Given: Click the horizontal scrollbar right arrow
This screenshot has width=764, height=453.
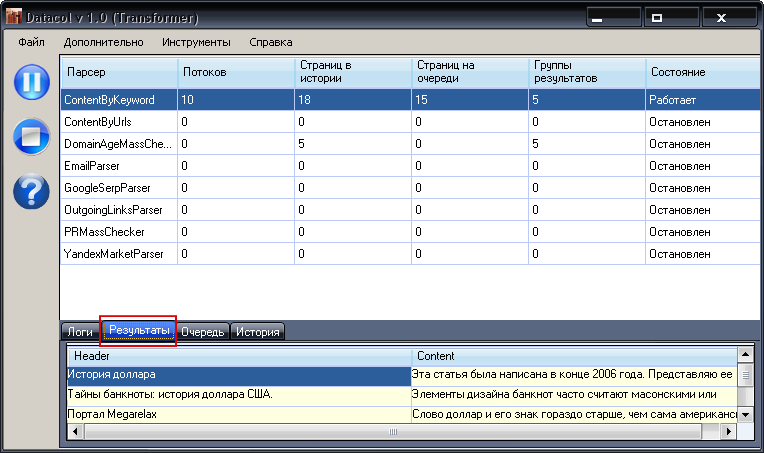Looking at the screenshot, I should [x=729, y=432].
